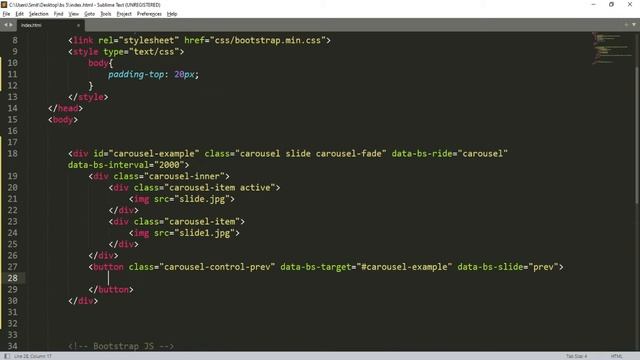This screenshot has height=360, width=640.
Task: Open the File menu
Action: 6,14
